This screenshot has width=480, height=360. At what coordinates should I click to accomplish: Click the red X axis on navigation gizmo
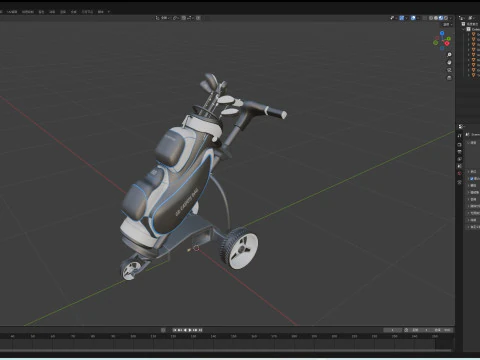pyautogui.click(x=447, y=44)
